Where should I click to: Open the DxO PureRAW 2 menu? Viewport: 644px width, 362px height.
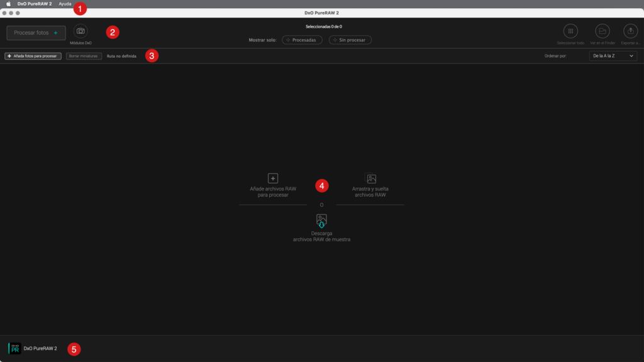tap(35, 4)
